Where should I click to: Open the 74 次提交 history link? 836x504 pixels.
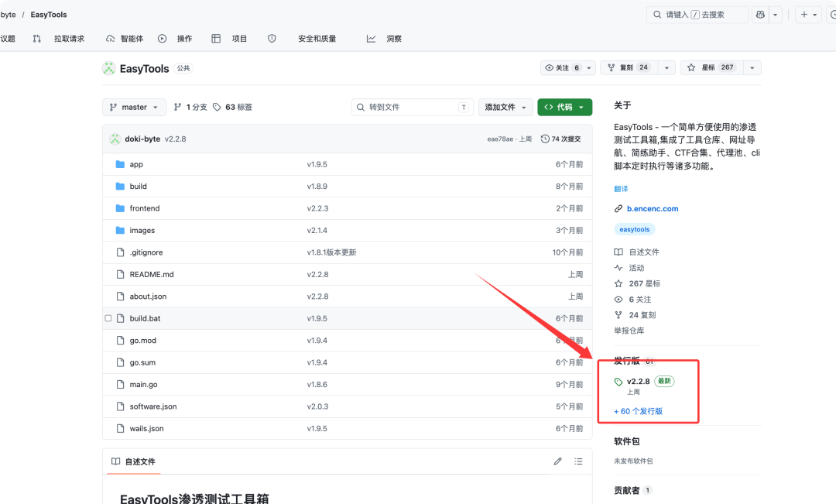pos(561,139)
